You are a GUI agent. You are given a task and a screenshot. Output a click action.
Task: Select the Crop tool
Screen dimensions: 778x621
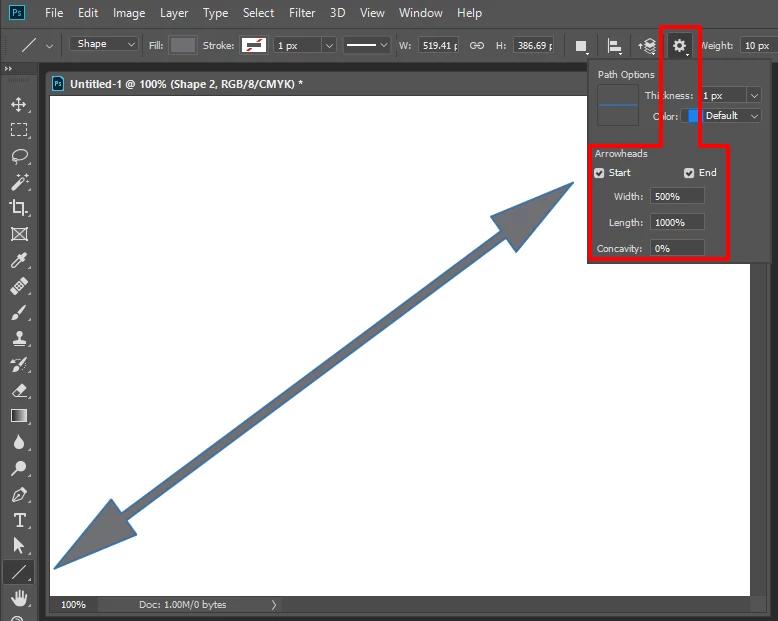19,207
